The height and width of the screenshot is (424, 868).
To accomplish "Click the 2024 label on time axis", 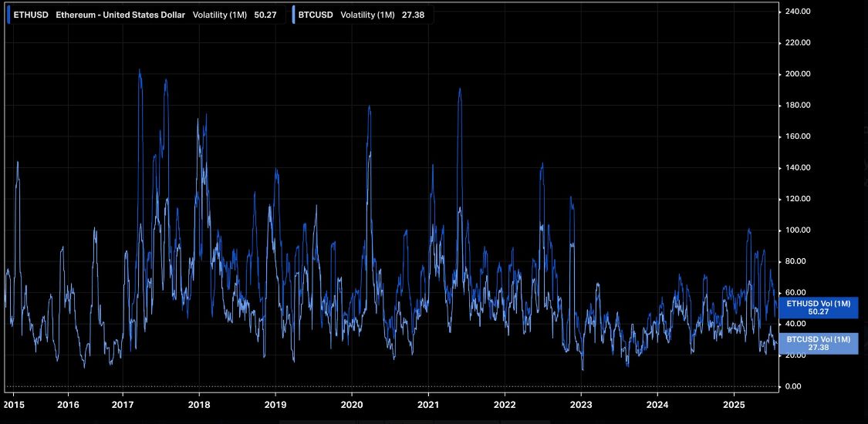I will (657, 405).
